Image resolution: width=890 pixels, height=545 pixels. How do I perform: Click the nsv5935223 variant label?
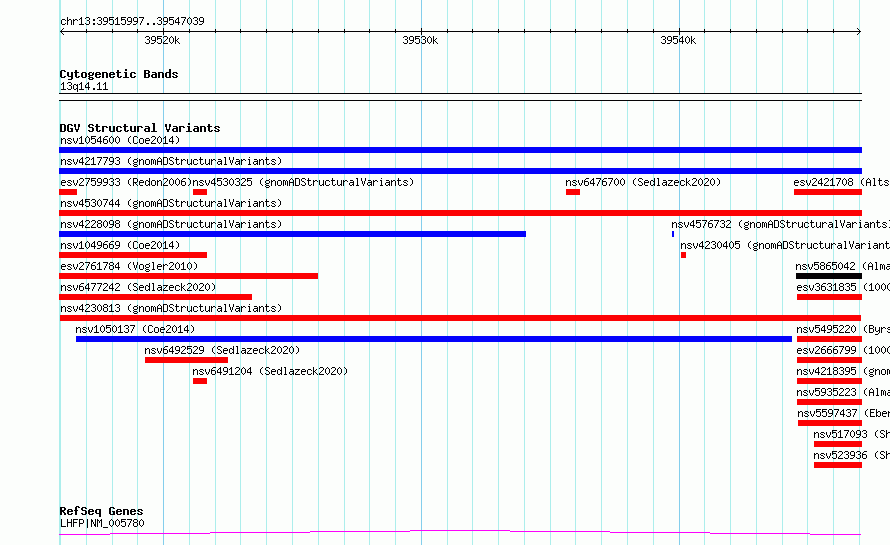843,392
